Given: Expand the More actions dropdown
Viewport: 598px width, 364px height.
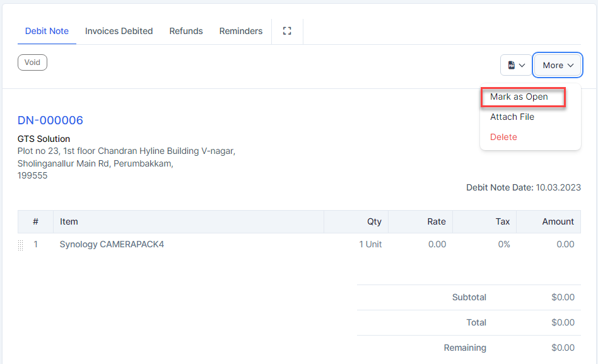Looking at the screenshot, I should pos(557,65).
